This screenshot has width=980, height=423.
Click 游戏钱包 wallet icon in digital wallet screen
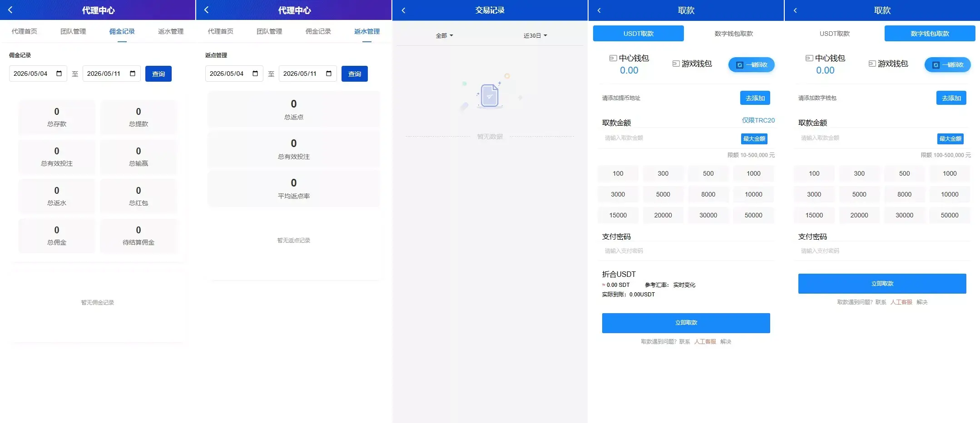tap(872, 64)
